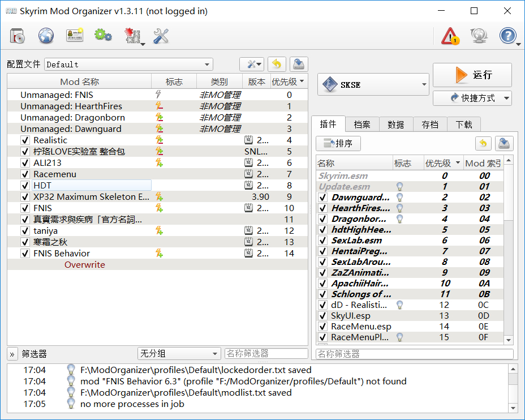The height and width of the screenshot is (420, 525).
Task: Click the version calendar icon on Racemenu row
Action: (248, 174)
